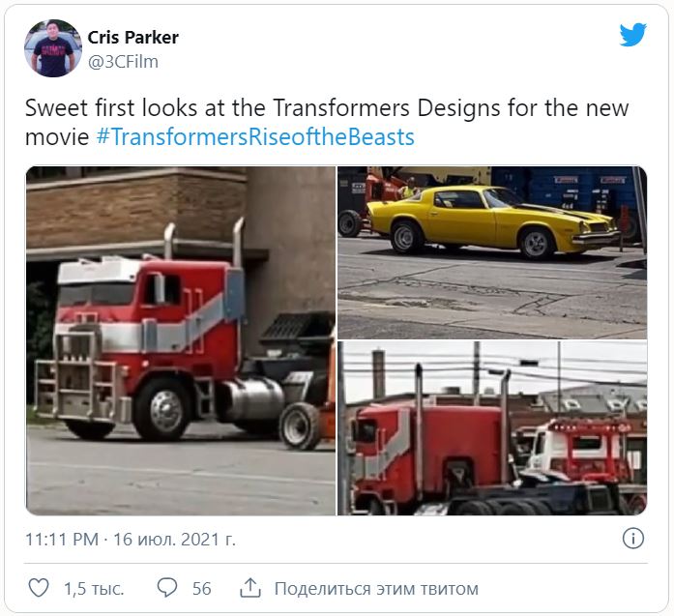The height and width of the screenshot is (616, 674).
Task: Click the 16 июл. 2021 date text
Action: tap(174, 539)
